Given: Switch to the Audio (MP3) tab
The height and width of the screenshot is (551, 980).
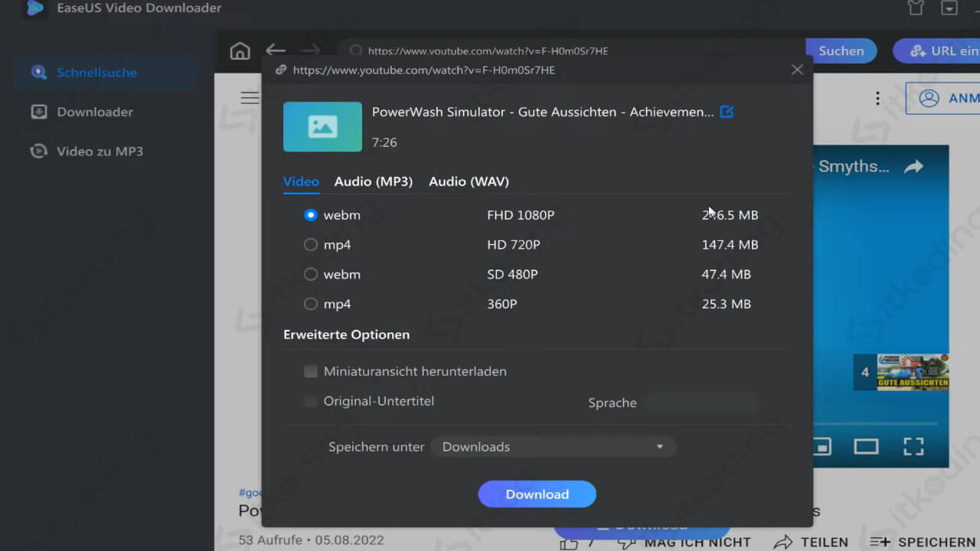Looking at the screenshot, I should click(x=374, y=181).
